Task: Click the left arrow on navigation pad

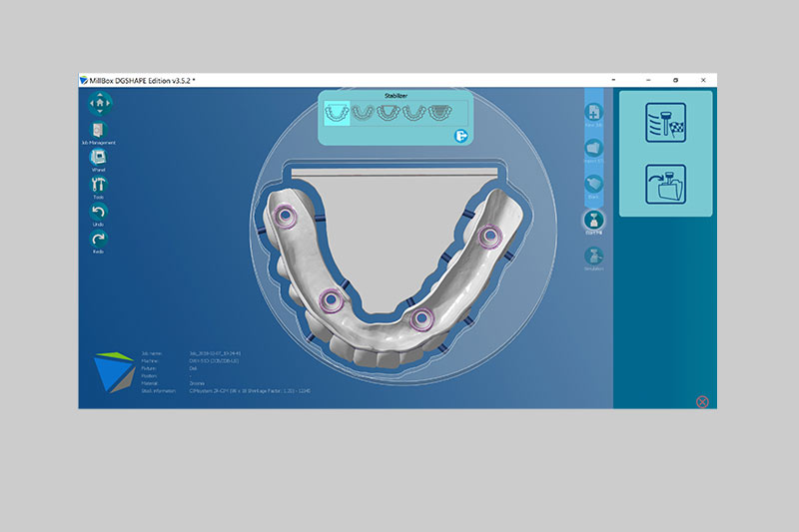Action: click(x=92, y=103)
